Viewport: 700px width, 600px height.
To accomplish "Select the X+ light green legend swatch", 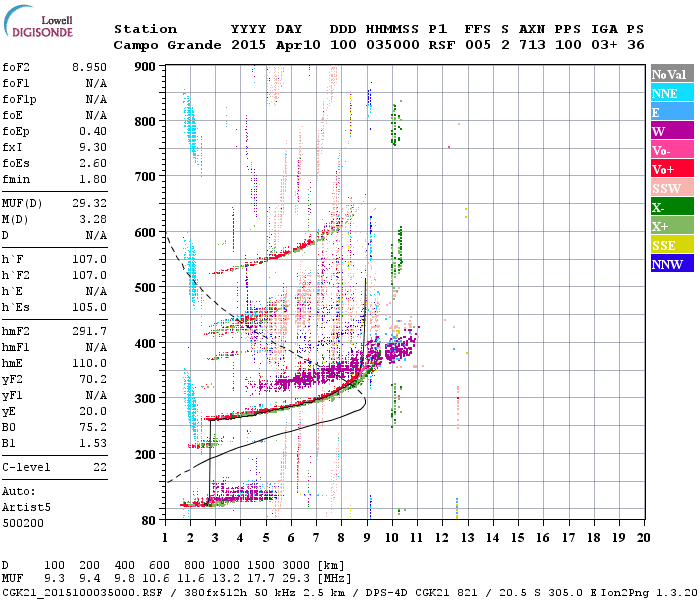I will (672, 225).
